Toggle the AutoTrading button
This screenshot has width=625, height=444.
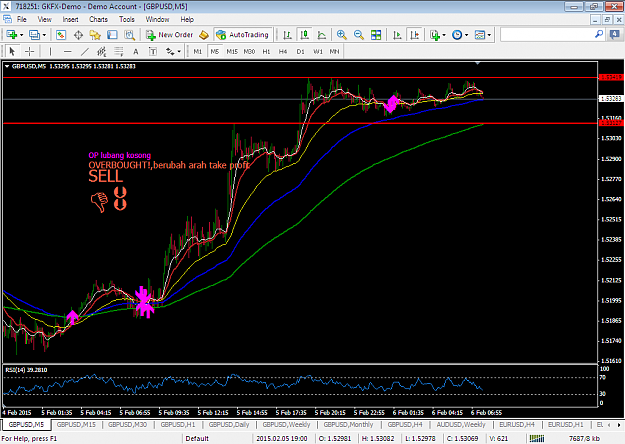coord(243,35)
